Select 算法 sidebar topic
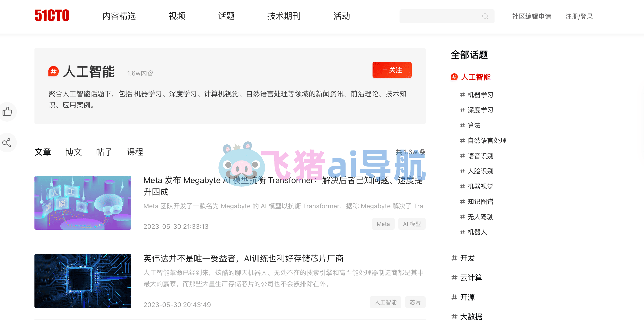 [x=474, y=125]
